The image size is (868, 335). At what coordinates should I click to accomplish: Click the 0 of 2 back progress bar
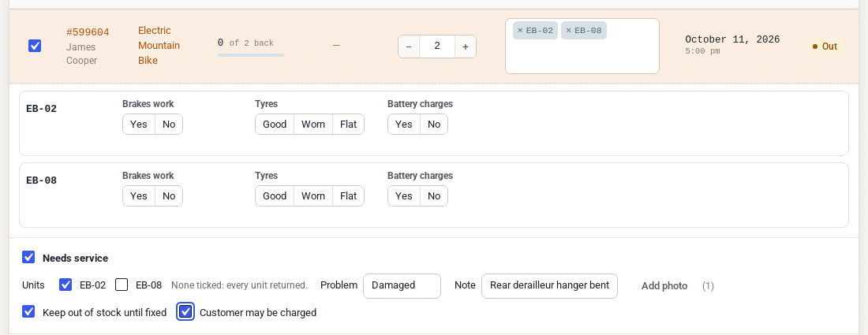click(x=251, y=55)
